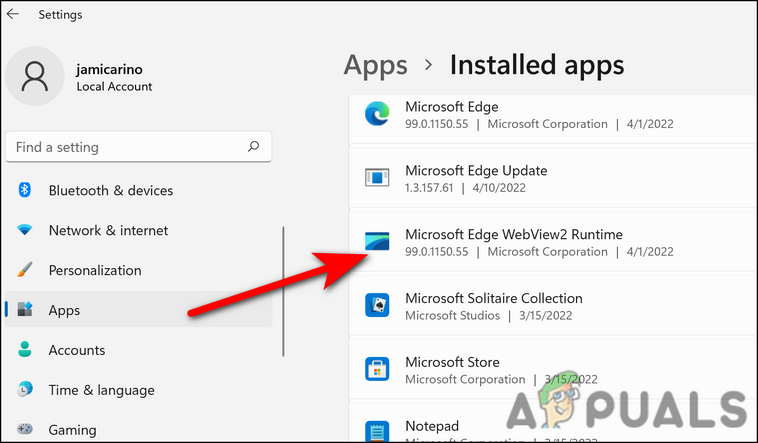The width and height of the screenshot is (758, 443).
Task: Click the Notepad app icon
Action: 377,431
